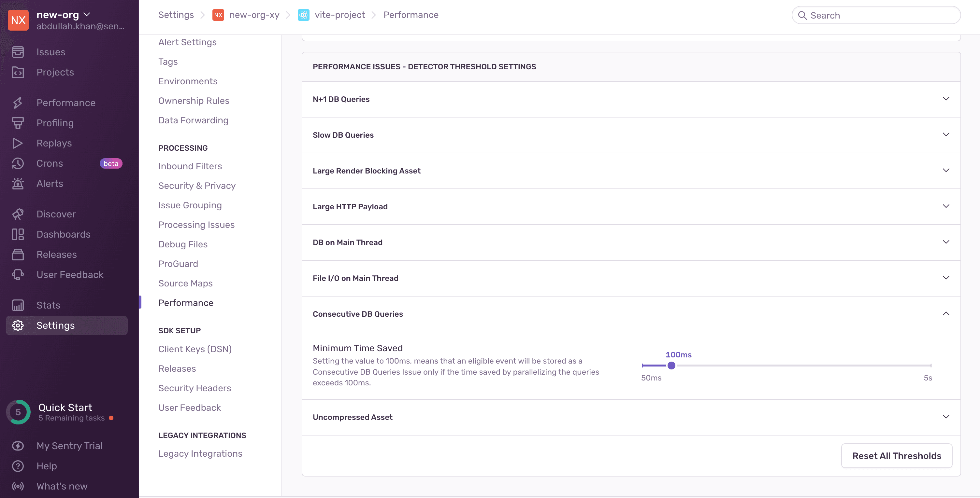The width and height of the screenshot is (980, 498).
Task: Expand the N+1 DB Queries section
Action: pos(946,99)
